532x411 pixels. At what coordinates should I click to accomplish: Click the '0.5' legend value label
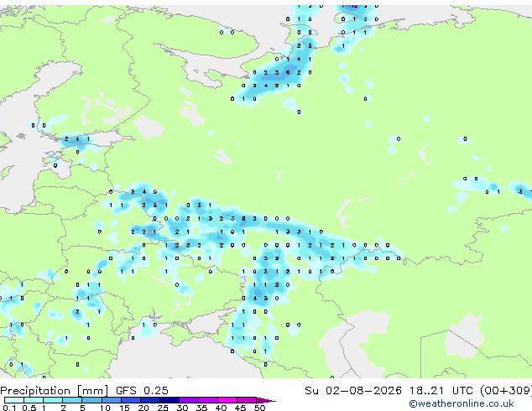(29, 408)
